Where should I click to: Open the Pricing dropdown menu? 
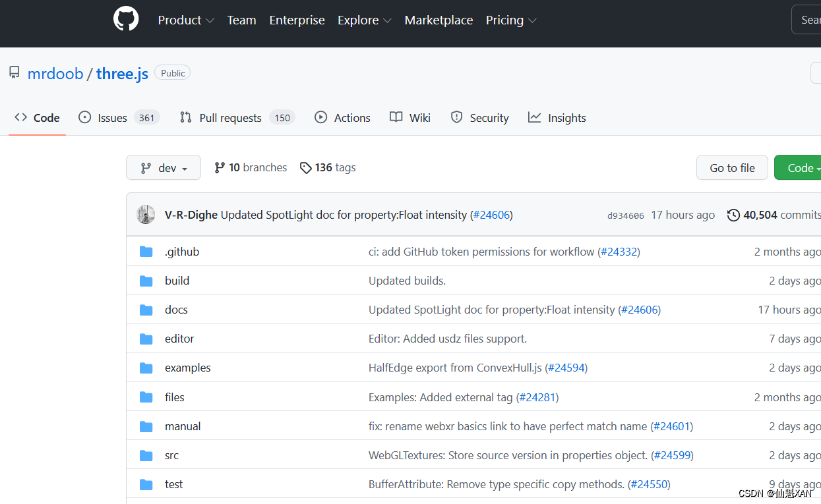(511, 20)
